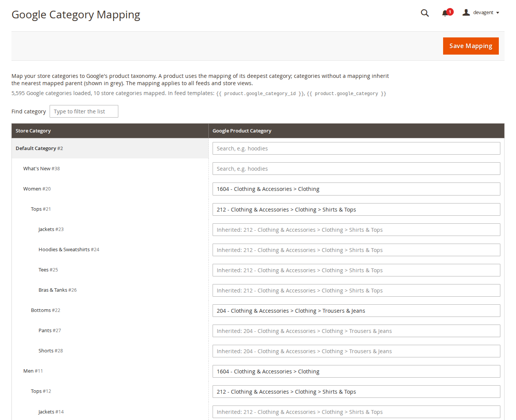Click the Find category label
The height and width of the screenshot is (420, 516).
tap(29, 111)
